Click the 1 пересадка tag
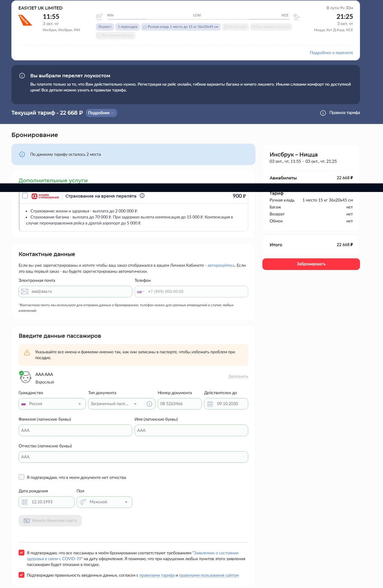383x588 pixels. 128,27
